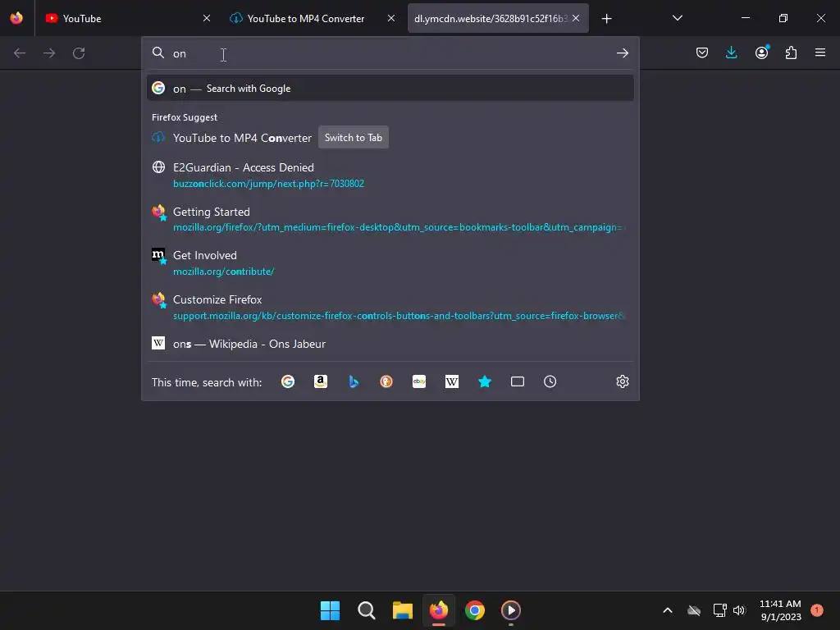Screen dimensions: 840x630
Task: Open Windows taskbar search
Action: (x=367, y=610)
